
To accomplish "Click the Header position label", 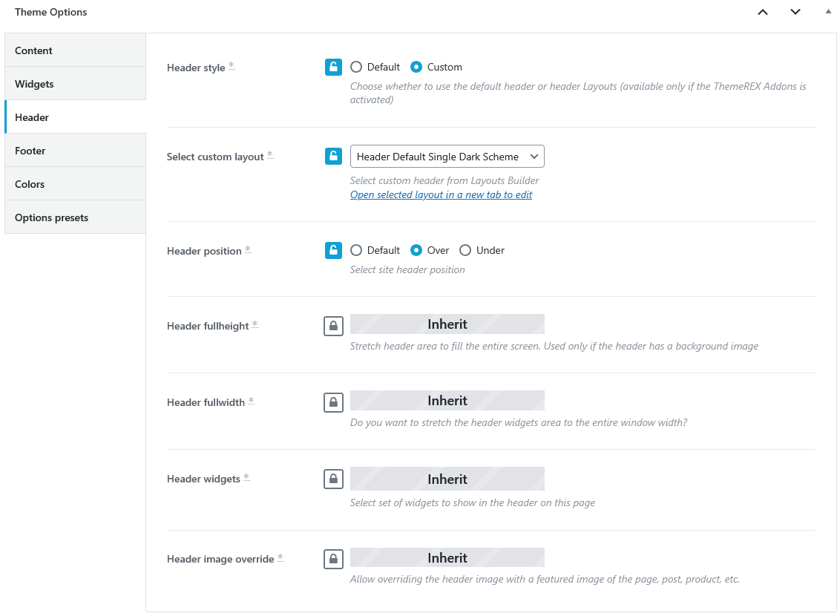I will 204,251.
